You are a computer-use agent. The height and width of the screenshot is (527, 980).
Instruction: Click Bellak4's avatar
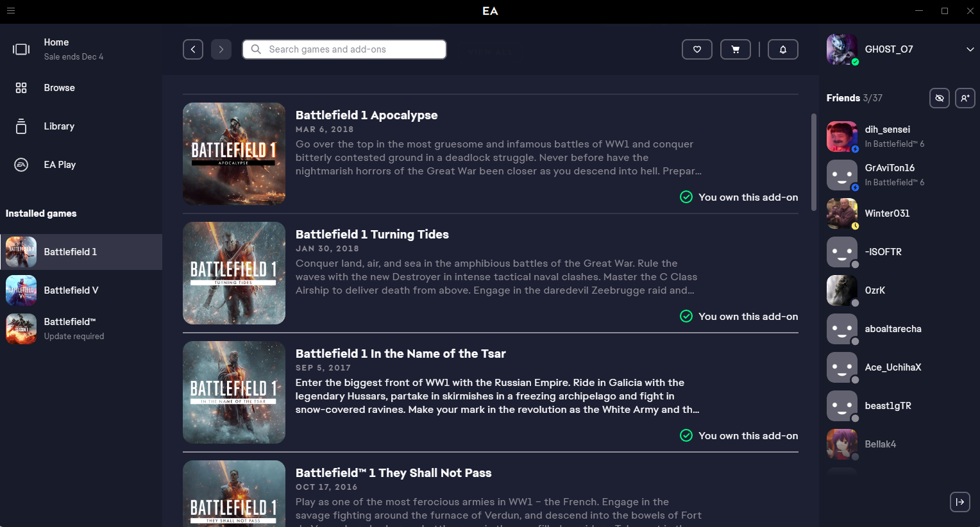tap(842, 444)
